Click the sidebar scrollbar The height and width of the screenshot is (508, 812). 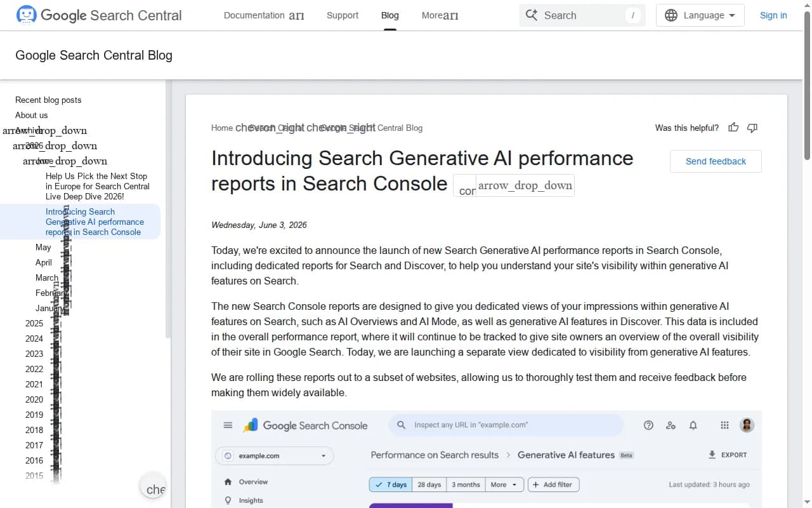[x=168, y=210]
